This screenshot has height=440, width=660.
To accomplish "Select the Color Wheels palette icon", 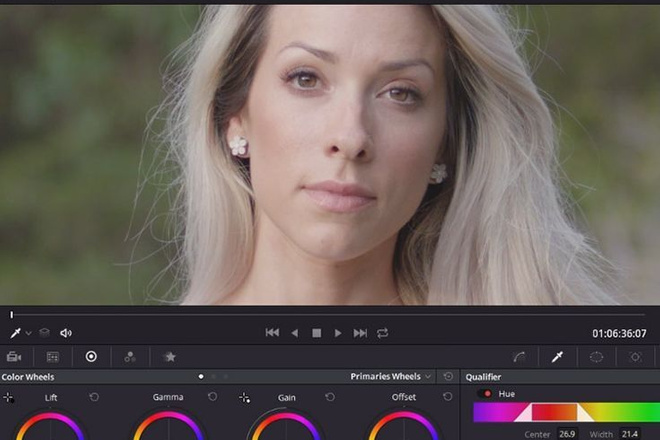I will [x=91, y=357].
